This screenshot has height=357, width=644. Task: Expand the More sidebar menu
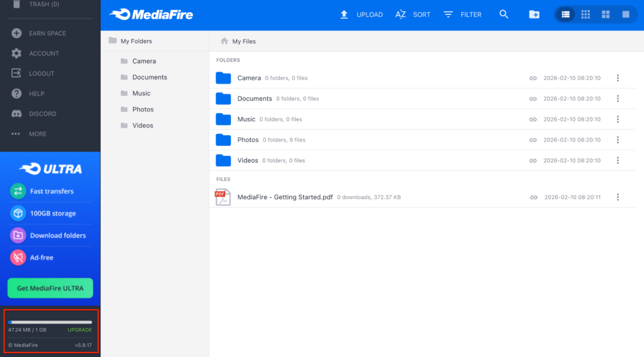pyautogui.click(x=37, y=134)
